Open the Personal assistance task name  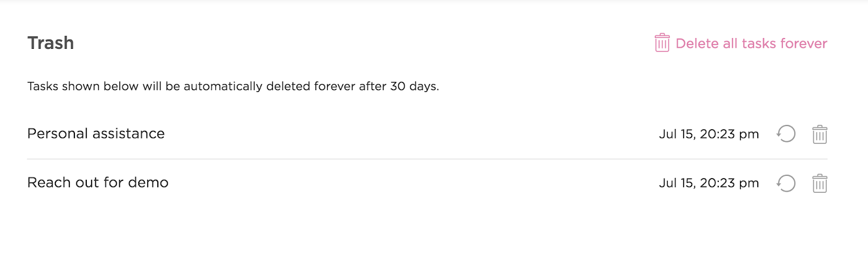[x=96, y=134]
